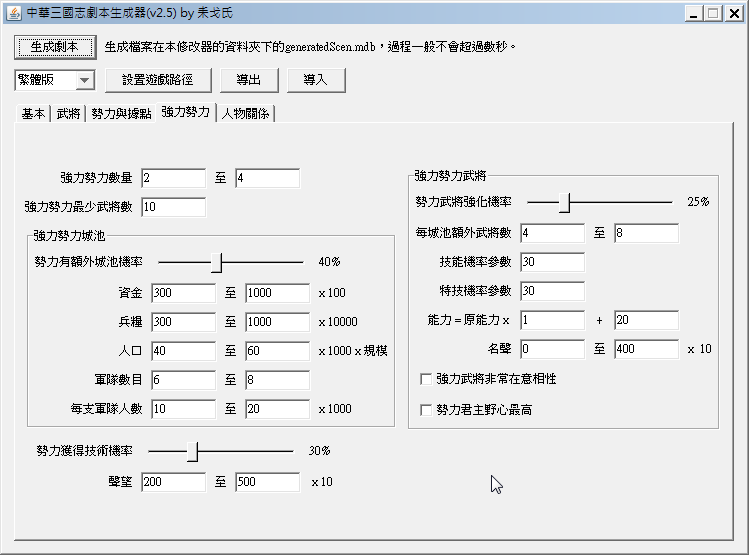Click the 強力武將強化機率 slider handle

[565, 202]
